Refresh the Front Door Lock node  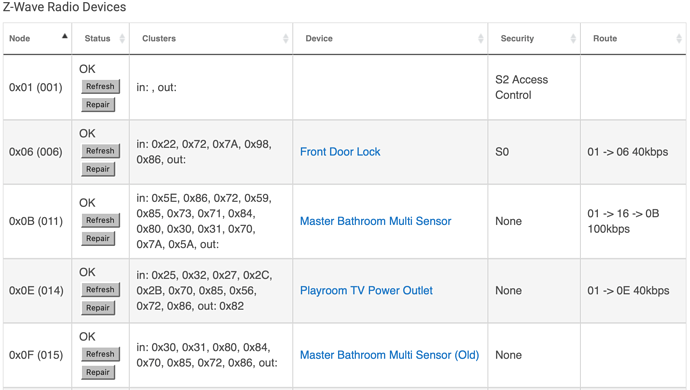coord(100,151)
